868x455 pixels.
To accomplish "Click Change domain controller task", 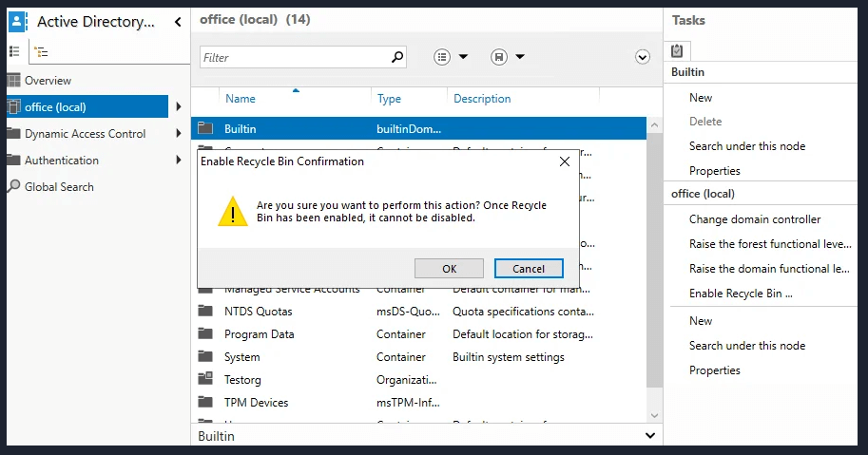I will click(755, 218).
